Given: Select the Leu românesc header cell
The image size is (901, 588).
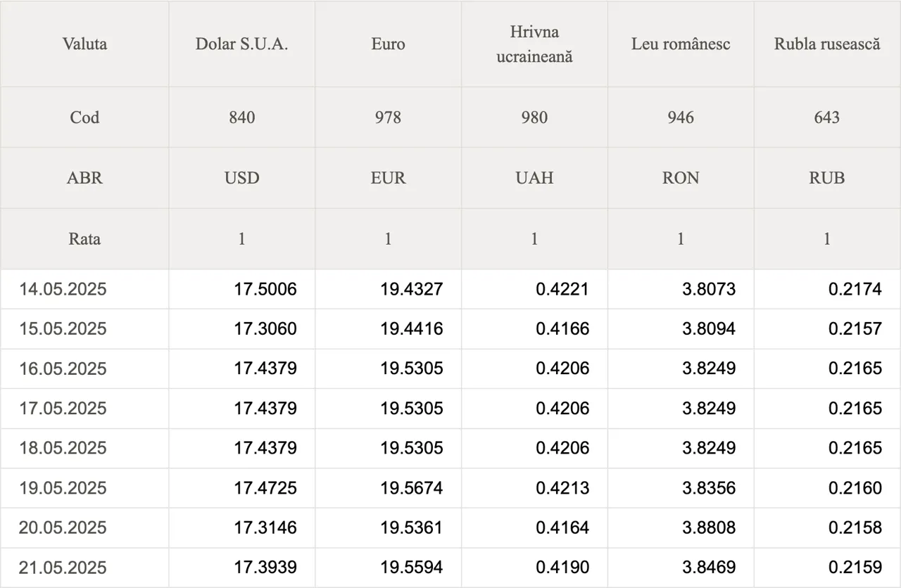Looking at the screenshot, I should coord(681,44).
